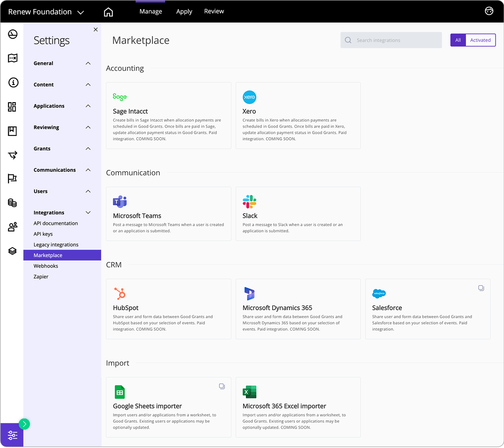This screenshot has width=504, height=448.
Task: Select the Microsoft Teams icon
Action: click(x=119, y=201)
